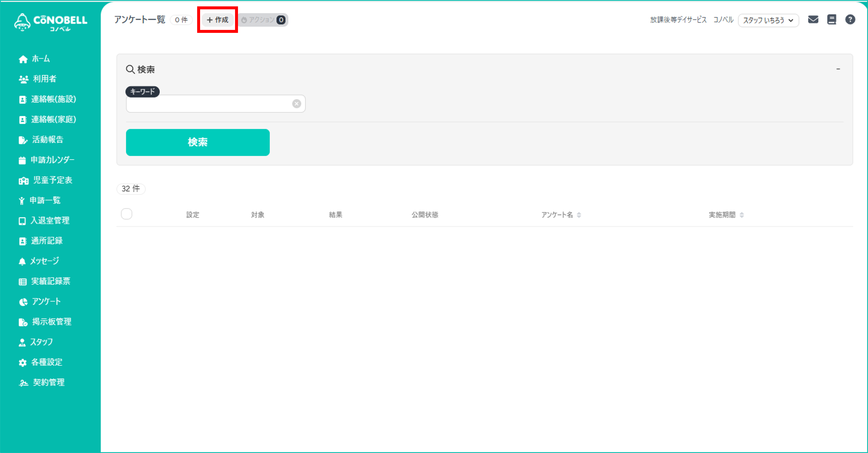The image size is (868, 453).
Task: Open the アクション dropdown button
Action: coord(263,20)
